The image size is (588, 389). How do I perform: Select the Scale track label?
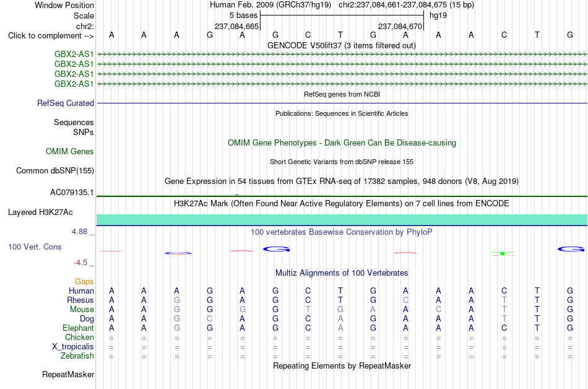(84, 15)
